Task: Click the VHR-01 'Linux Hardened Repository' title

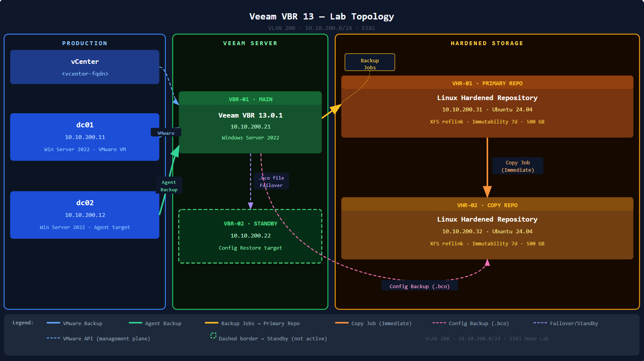Action: 487,98
